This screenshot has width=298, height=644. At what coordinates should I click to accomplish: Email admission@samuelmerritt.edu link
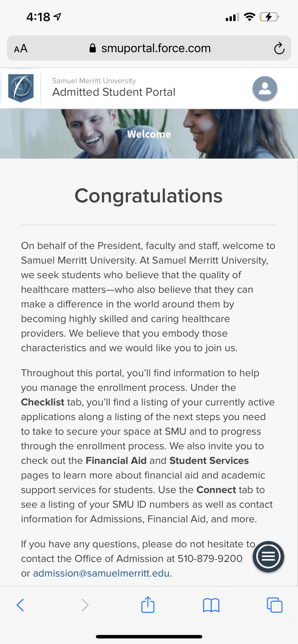tap(101, 573)
